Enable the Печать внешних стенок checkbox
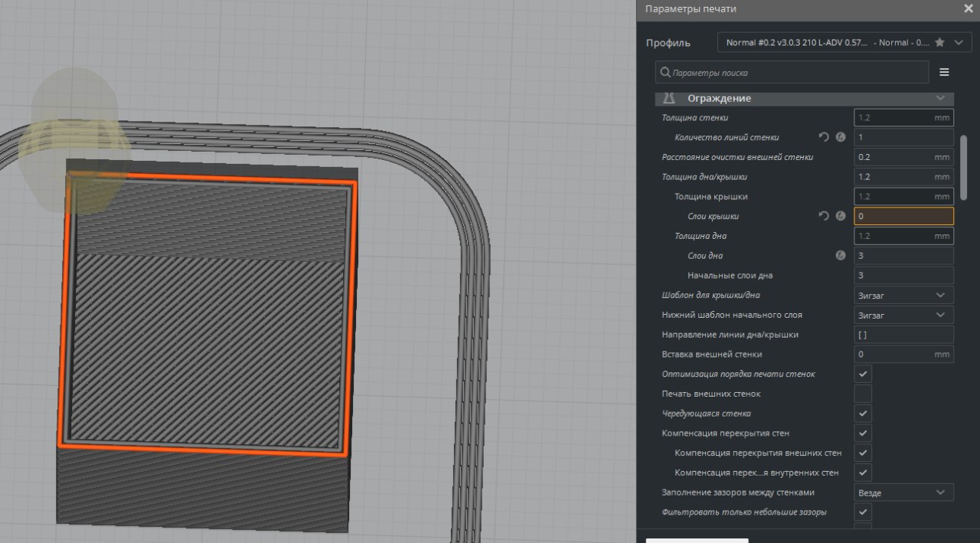Screen dimensions: 980x543 (863, 394)
